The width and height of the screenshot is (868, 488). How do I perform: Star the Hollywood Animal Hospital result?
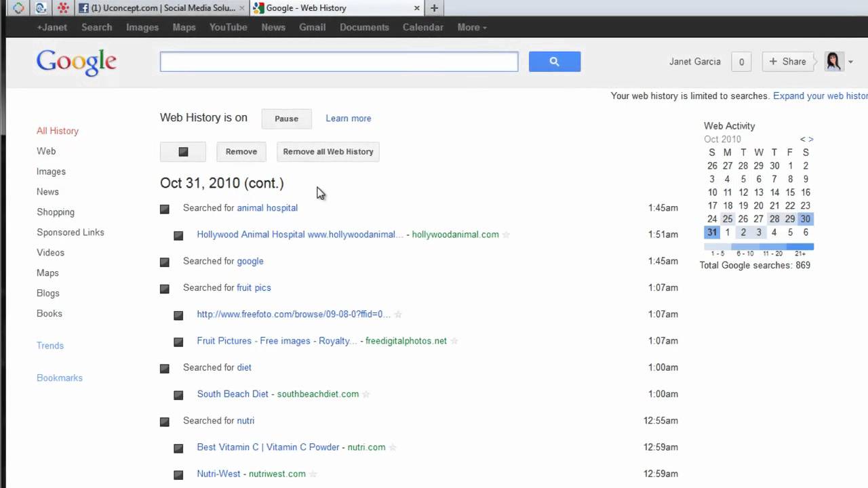pyautogui.click(x=506, y=235)
